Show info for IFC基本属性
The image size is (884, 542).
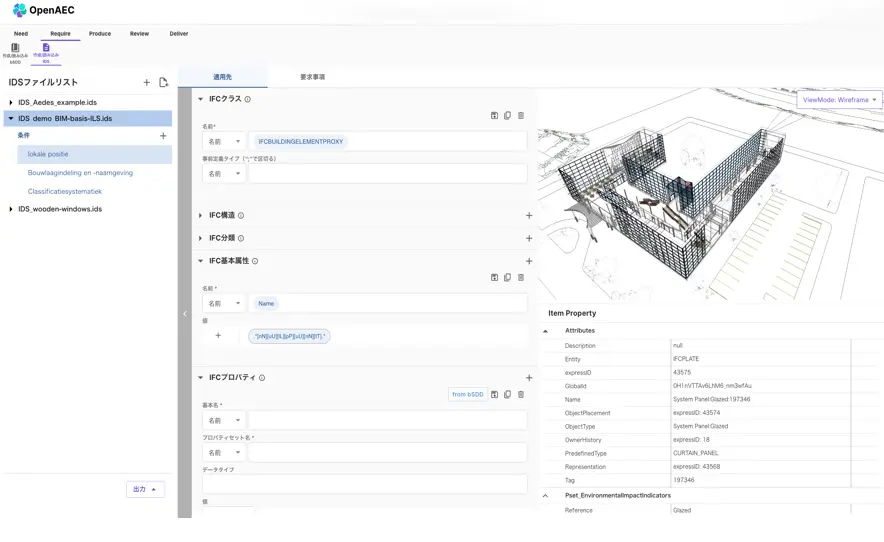pos(255,261)
